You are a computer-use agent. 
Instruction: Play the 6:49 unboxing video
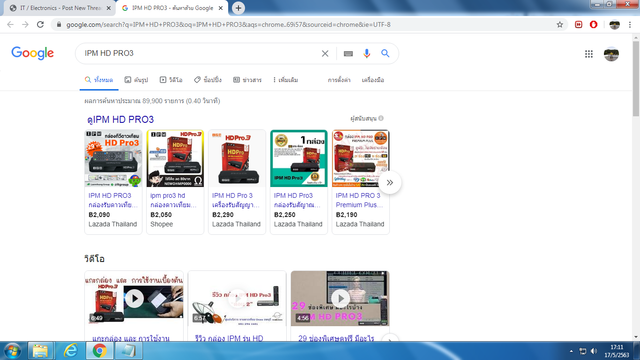tap(134, 299)
